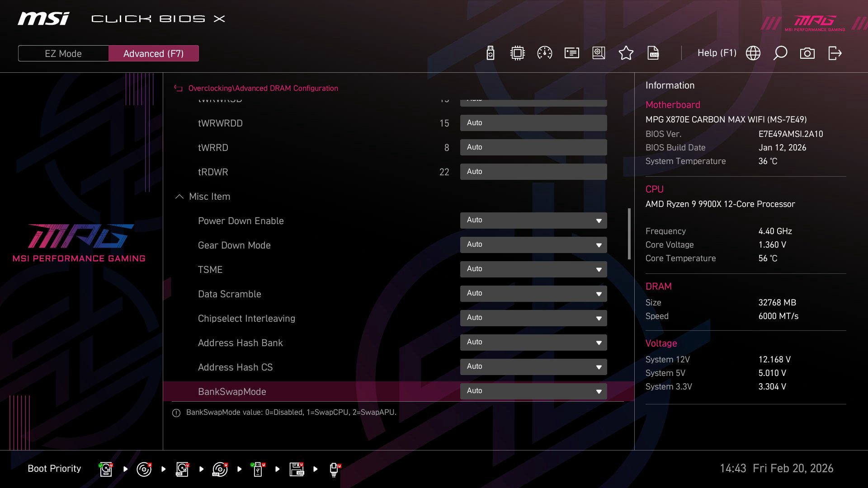
Task: Switch to EZ Mode
Action: pos(63,53)
